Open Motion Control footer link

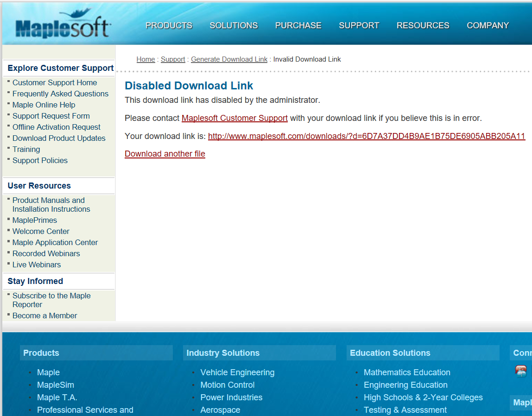point(228,385)
